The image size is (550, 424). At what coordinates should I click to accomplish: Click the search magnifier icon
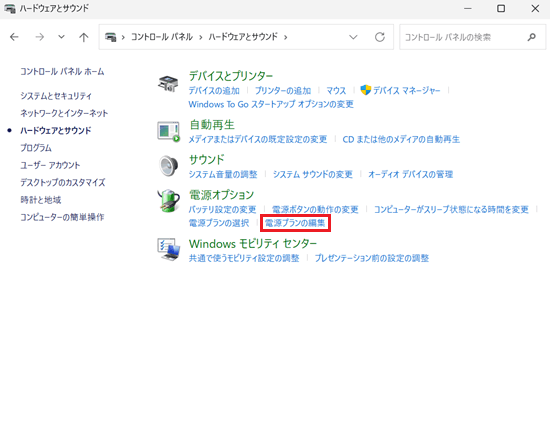[x=532, y=37]
